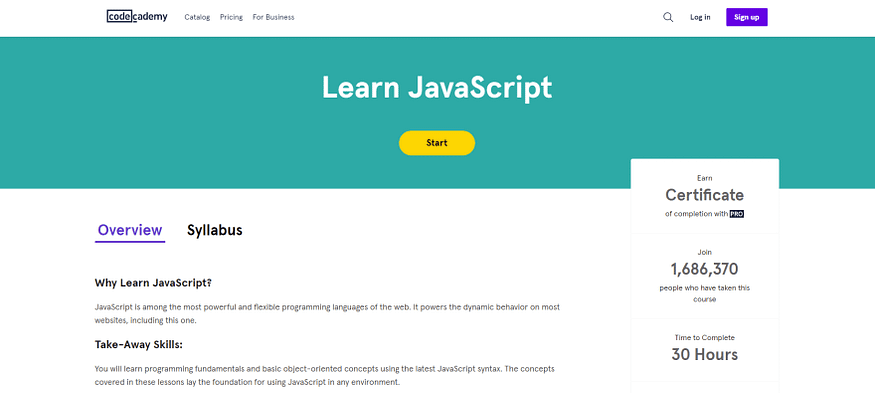Click the purple Sign up button
This screenshot has height=393, width=875.
pyautogui.click(x=747, y=17)
